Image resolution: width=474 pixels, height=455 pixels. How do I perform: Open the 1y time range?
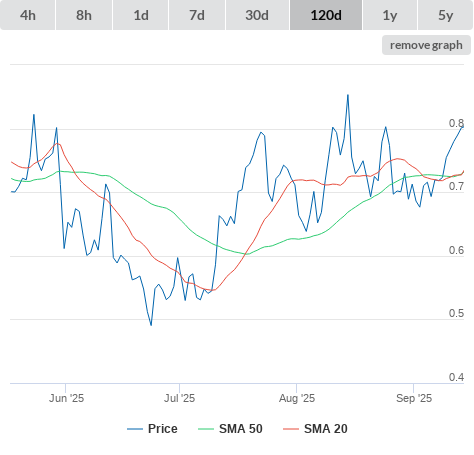click(x=390, y=15)
